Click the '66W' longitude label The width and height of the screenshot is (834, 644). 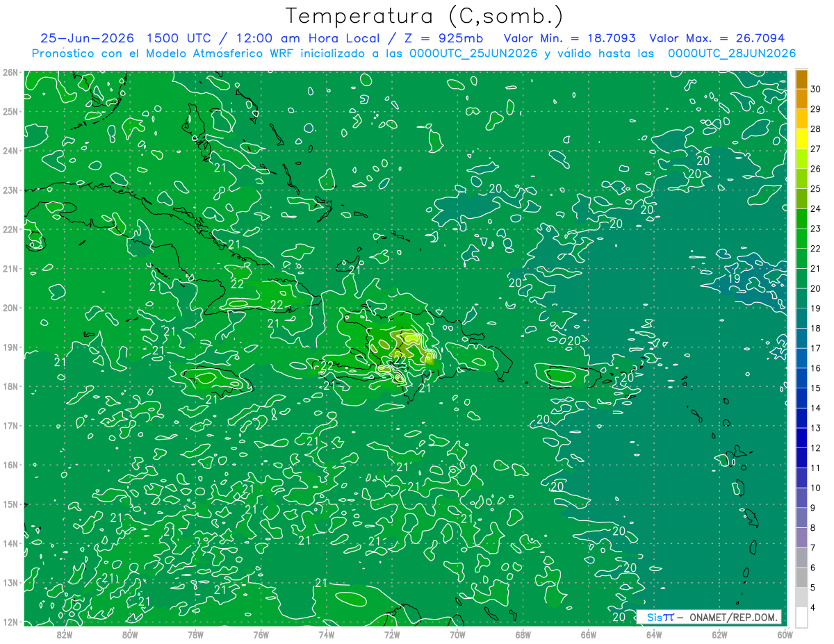tap(588, 634)
